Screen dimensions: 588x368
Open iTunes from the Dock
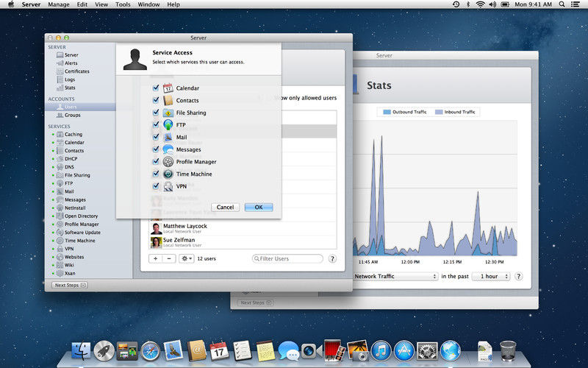click(381, 351)
